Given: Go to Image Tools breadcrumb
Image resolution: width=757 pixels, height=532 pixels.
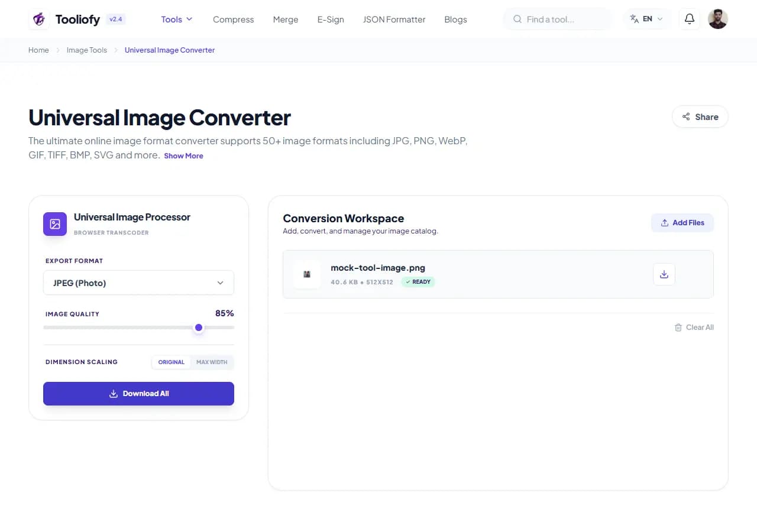Looking at the screenshot, I should [x=87, y=50].
